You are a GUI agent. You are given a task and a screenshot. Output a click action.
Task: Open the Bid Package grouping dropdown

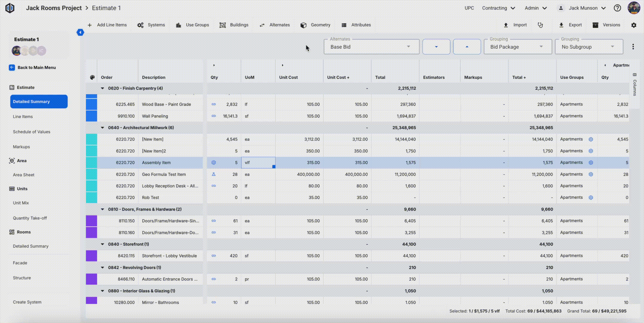[x=517, y=47]
